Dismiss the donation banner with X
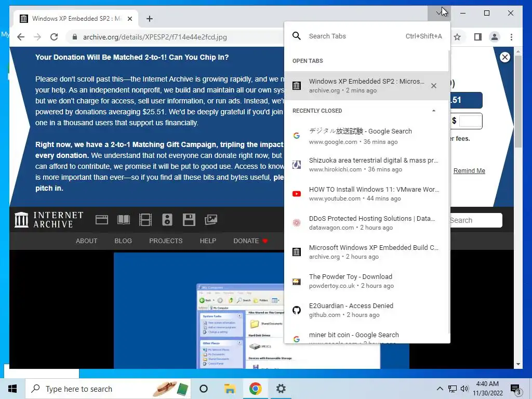532x399 pixels. (x=505, y=57)
